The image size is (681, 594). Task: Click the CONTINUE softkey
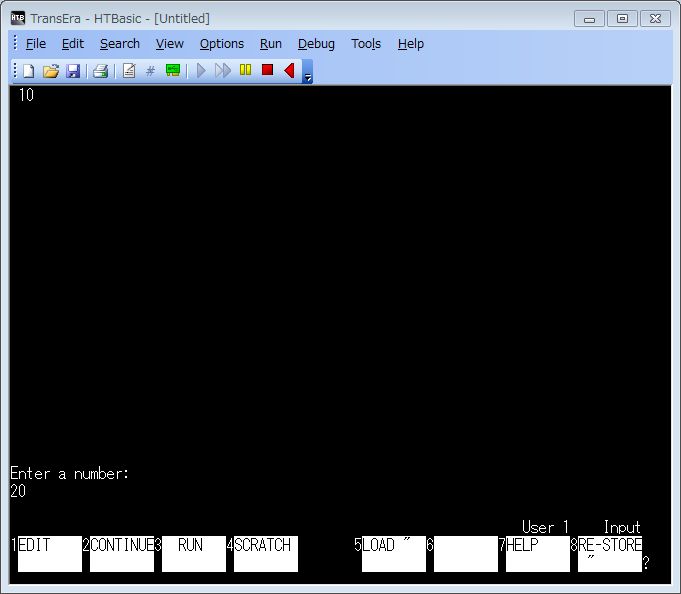click(x=122, y=554)
